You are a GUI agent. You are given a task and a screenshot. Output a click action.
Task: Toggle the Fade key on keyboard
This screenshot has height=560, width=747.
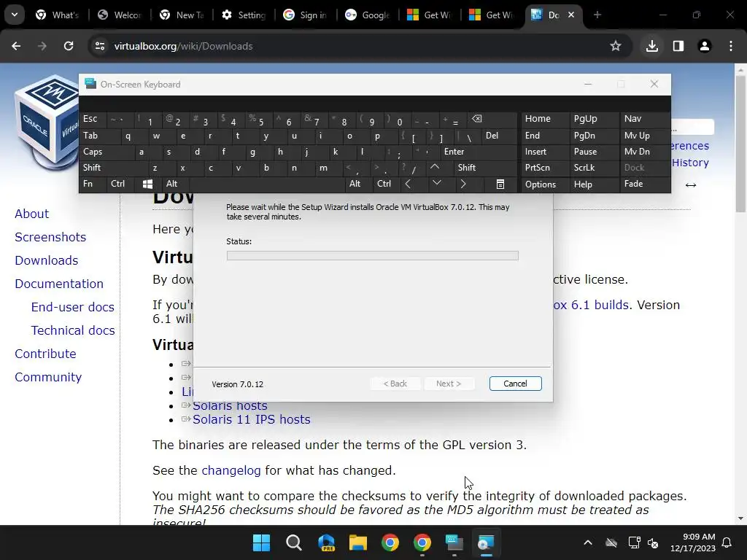[633, 184]
